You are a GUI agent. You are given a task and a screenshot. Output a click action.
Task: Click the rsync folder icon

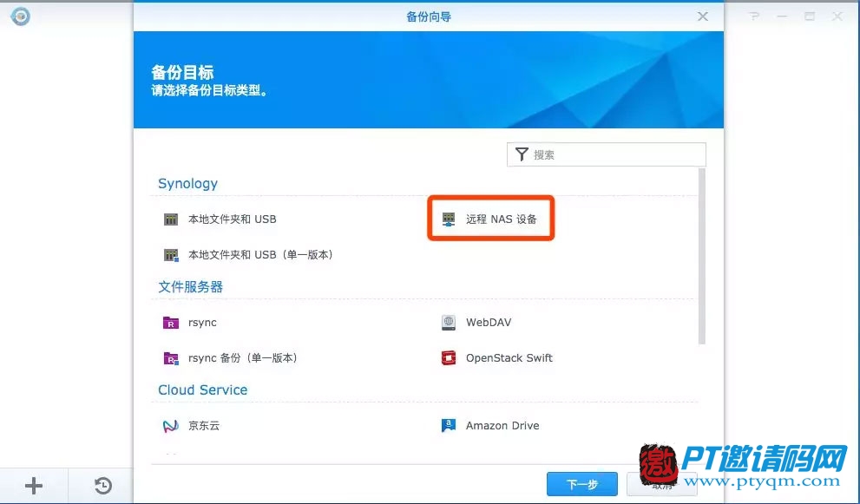[171, 323]
